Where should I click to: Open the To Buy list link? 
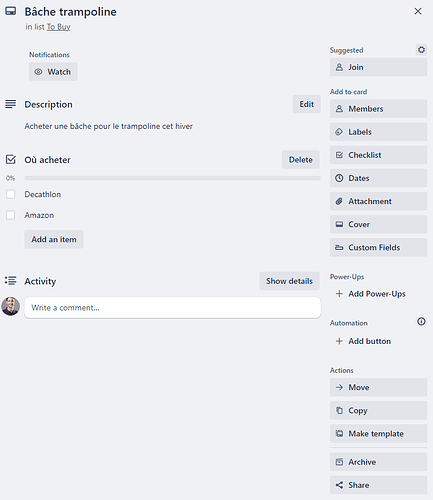[x=59, y=27]
